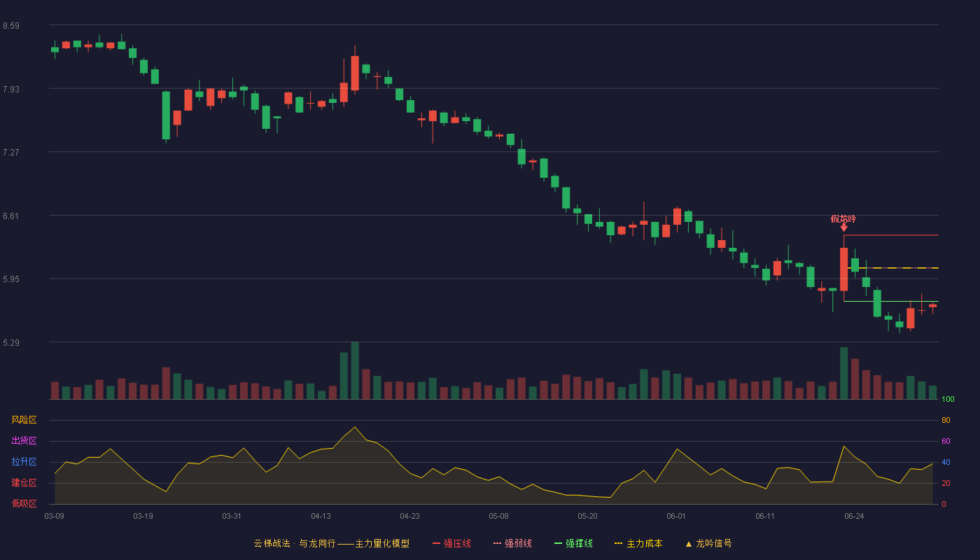Toggle the 主力成本 legend entry

pos(638,543)
